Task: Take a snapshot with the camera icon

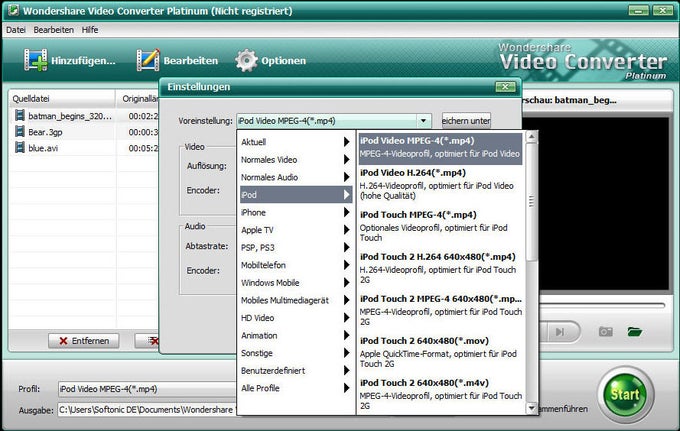Action: (605, 332)
